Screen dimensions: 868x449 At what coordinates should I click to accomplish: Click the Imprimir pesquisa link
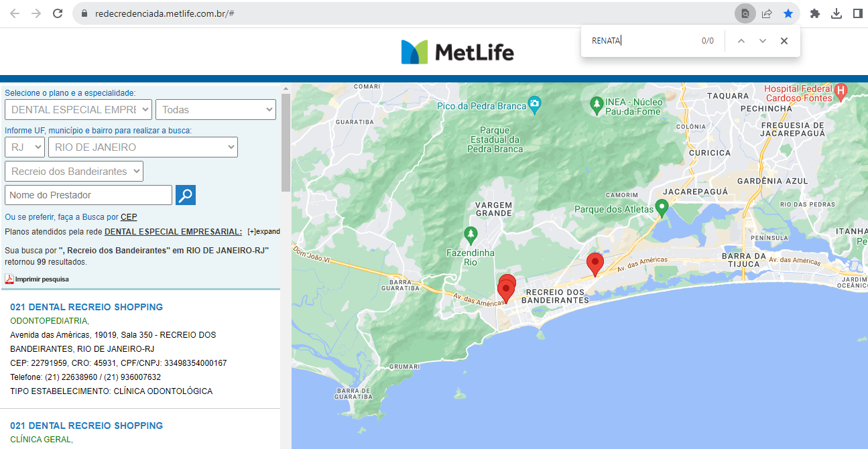point(42,279)
